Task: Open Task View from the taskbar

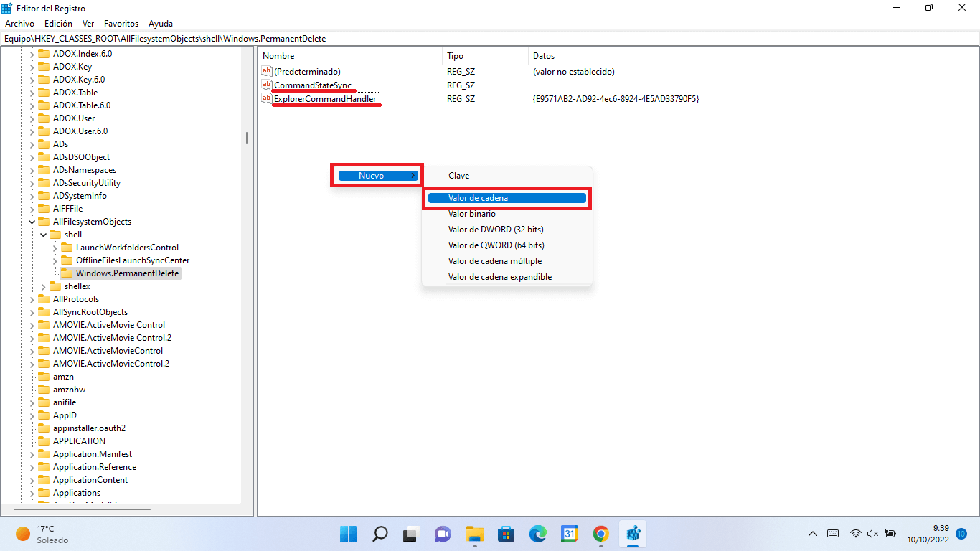Action: (x=411, y=534)
